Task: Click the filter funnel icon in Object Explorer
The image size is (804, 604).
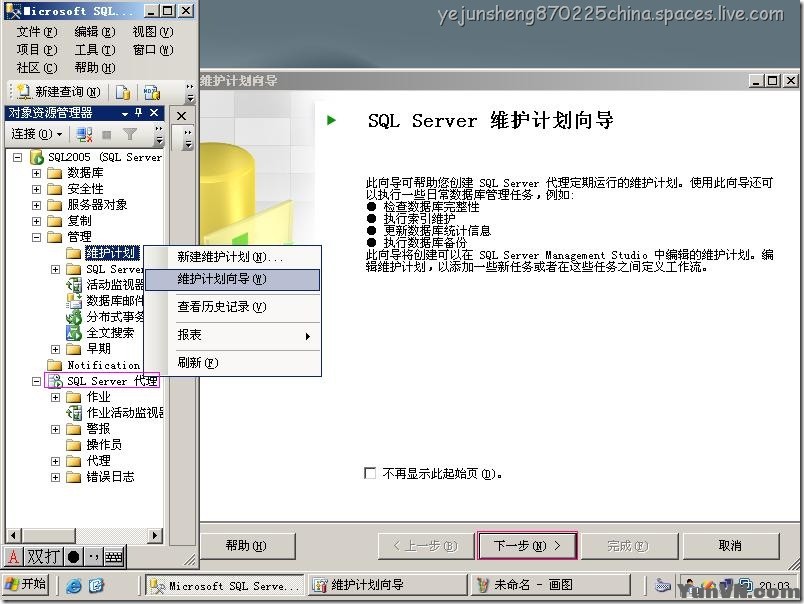Action: tap(130, 134)
